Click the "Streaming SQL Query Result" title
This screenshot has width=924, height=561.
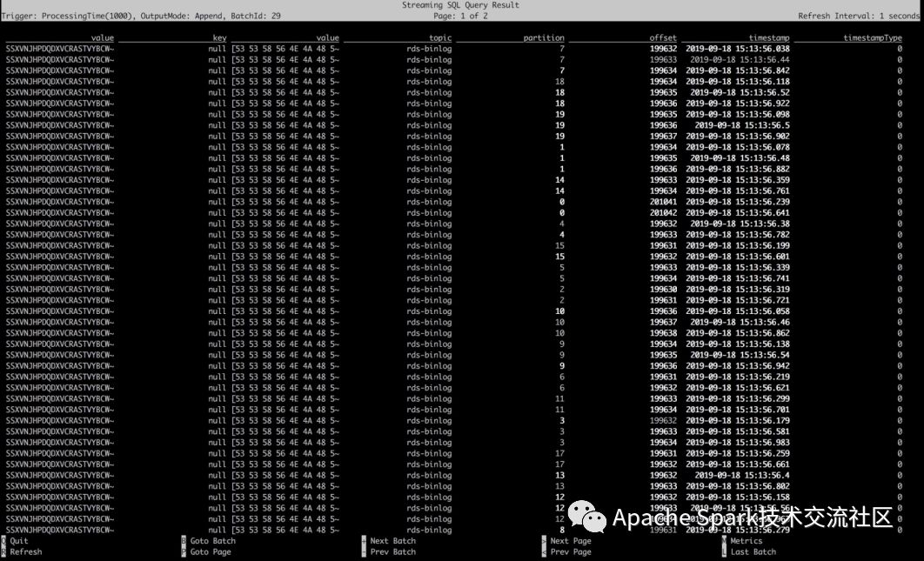click(461, 4)
